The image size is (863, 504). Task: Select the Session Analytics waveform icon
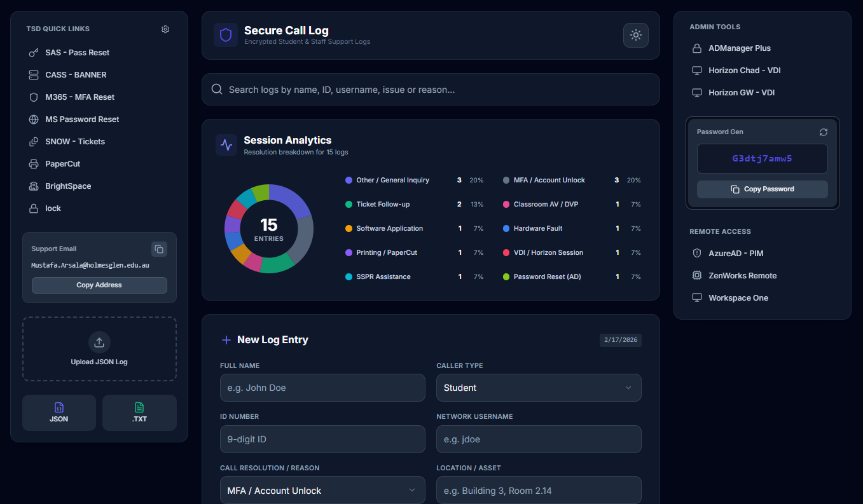click(x=226, y=145)
